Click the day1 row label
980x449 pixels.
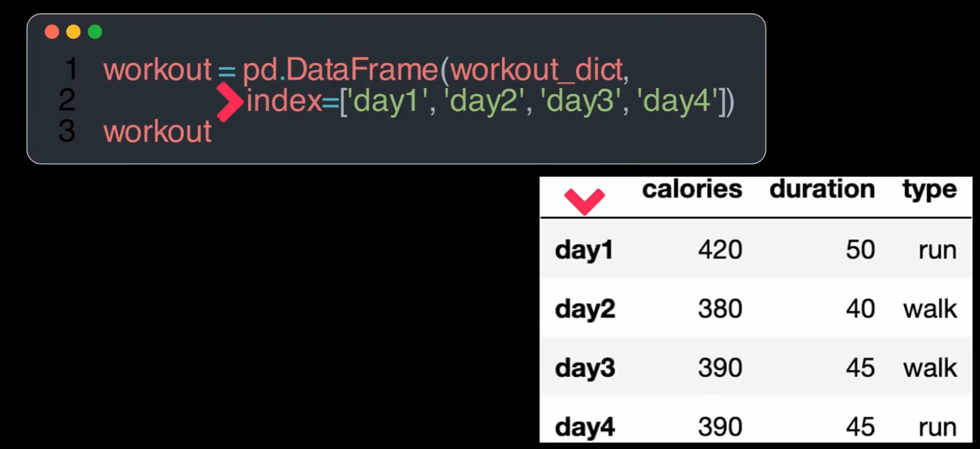click(584, 250)
